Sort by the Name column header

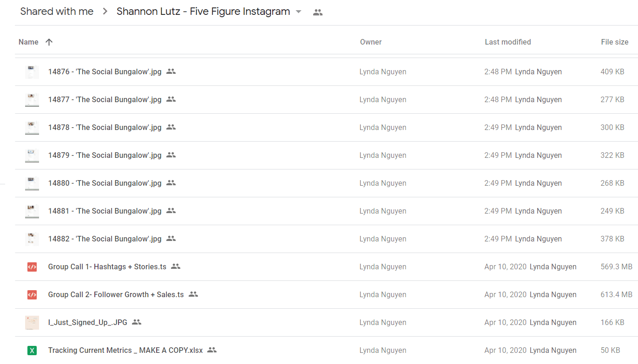point(28,42)
